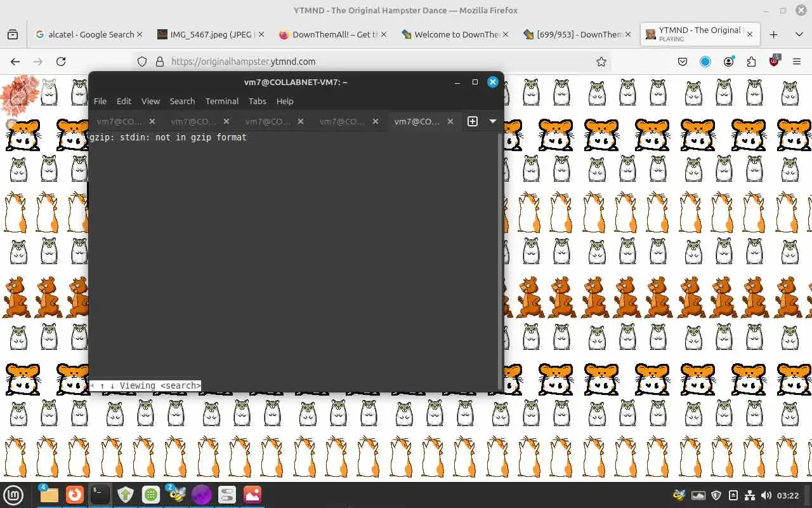Close the alcatel Google Search tab
Viewport: 812px width, 508px height.
click(140, 34)
